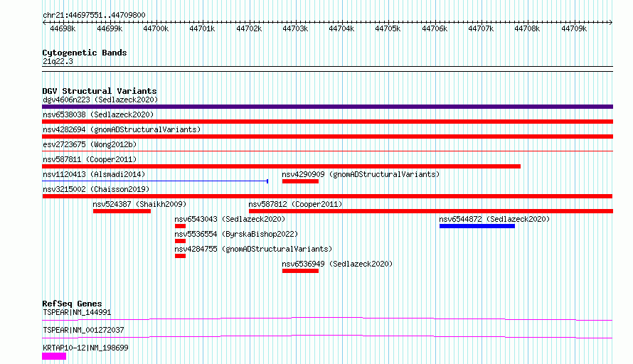This screenshot has width=633, height=364.
Task: Open nsv3215002 (Chaisson2019) variant label
Action: (x=96, y=189)
